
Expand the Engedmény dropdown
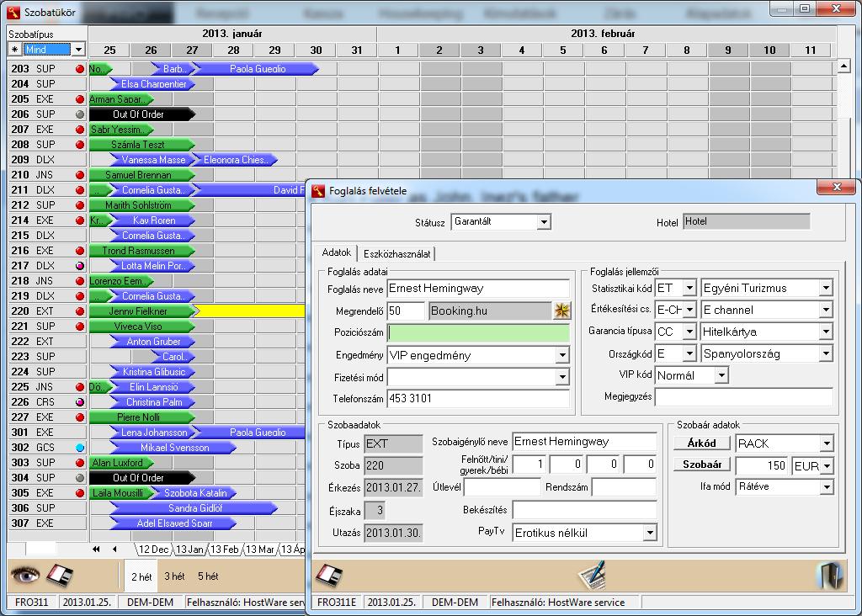561,355
